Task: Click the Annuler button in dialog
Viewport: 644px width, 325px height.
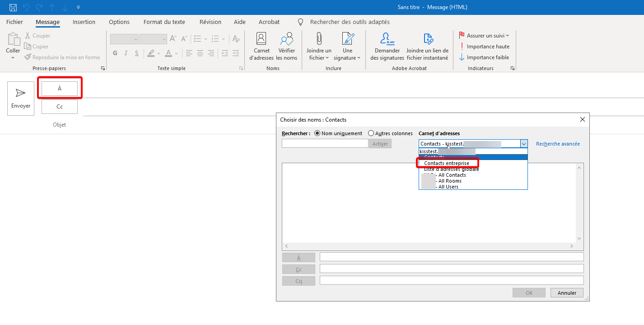Action: click(x=566, y=293)
